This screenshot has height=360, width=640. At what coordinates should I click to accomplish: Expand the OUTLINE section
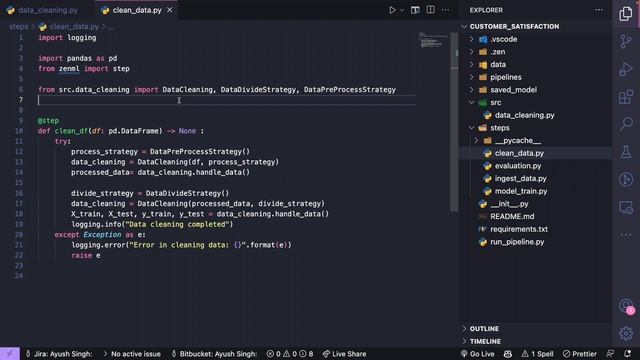point(484,329)
